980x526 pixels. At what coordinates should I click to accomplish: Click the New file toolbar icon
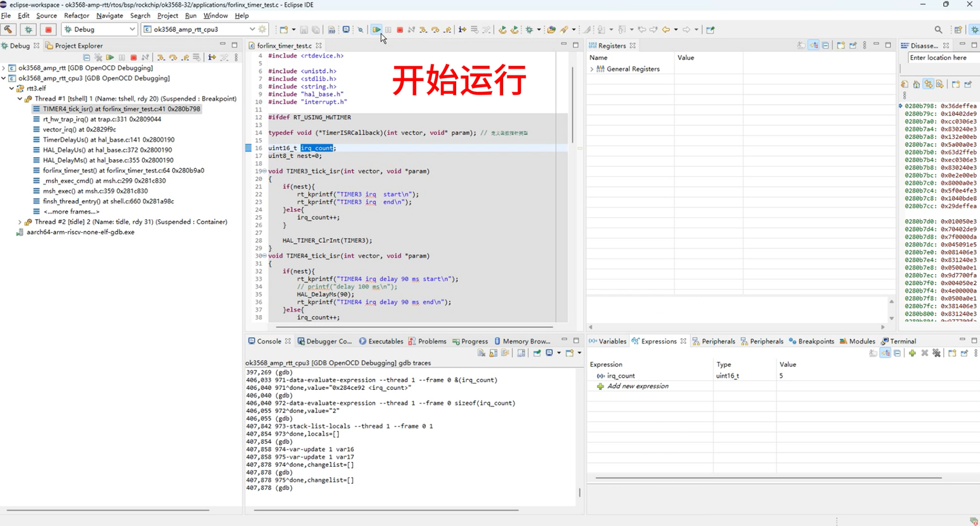point(284,30)
